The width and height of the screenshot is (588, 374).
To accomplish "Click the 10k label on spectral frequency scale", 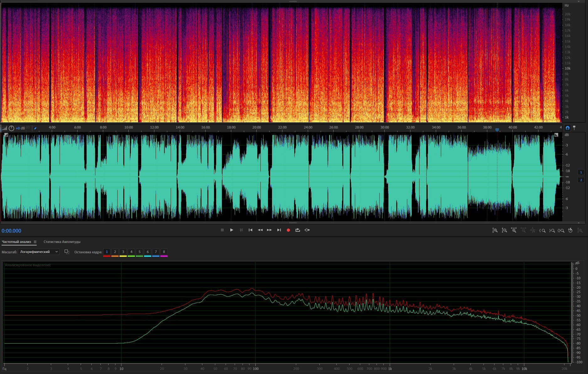I will tap(568, 68).
